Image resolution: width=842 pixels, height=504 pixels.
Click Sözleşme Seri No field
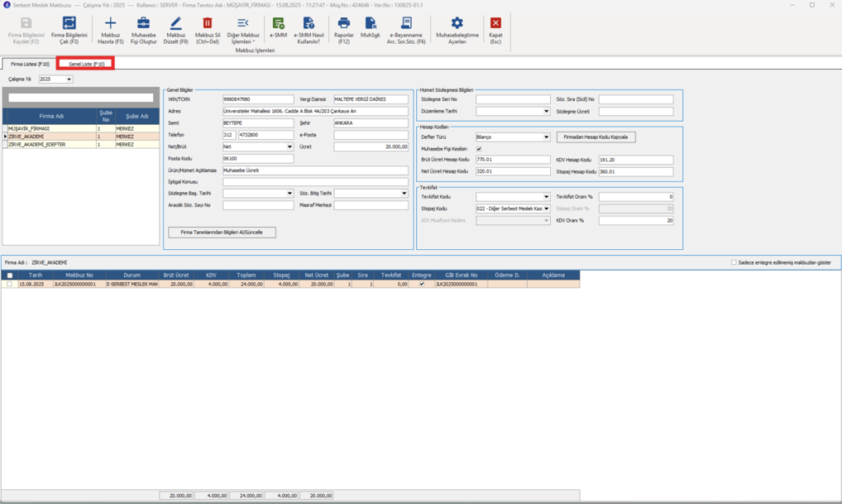(513, 99)
